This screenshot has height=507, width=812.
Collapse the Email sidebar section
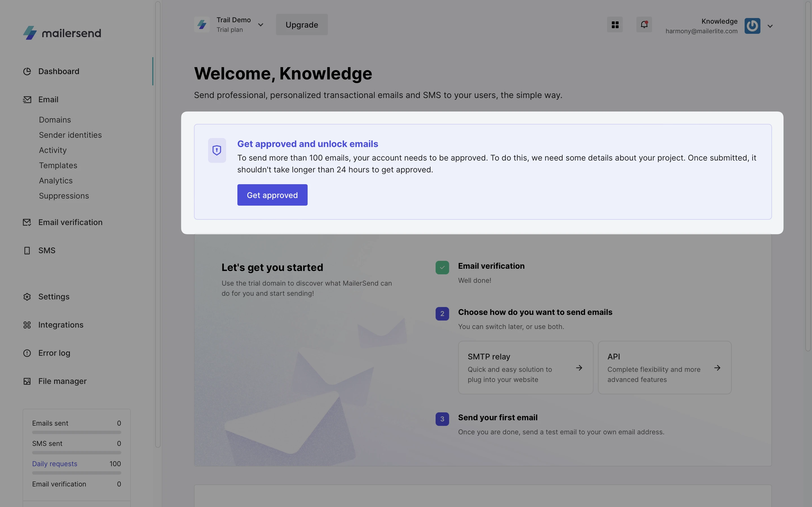tap(48, 100)
